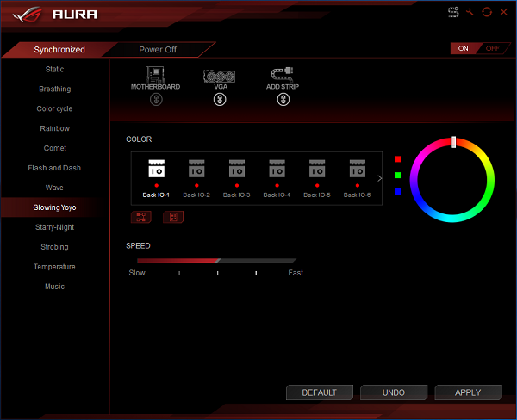Choose the Comet effect
The width and height of the screenshot is (517, 420).
click(x=55, y=148)
